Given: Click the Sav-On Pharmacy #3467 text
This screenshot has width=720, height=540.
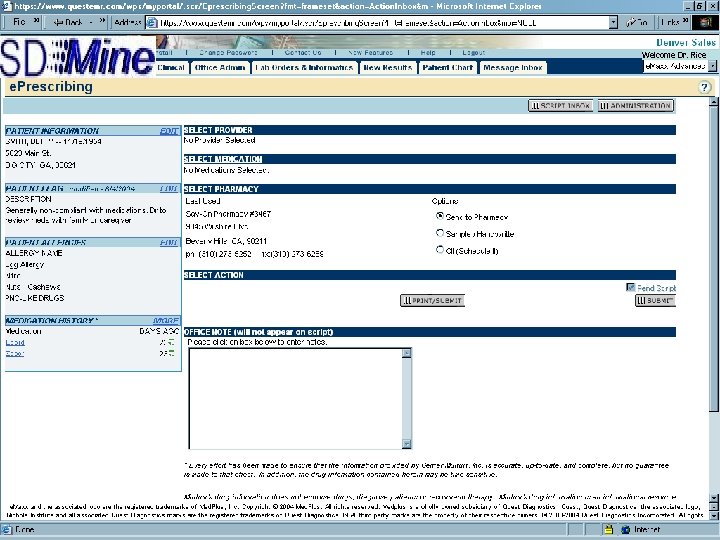Looking at the screenshot, I should tap(228, 214).
